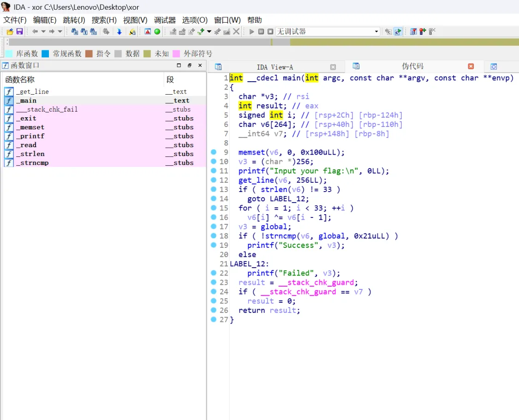The width and height of the screenshot is (519, 420).
Task: Stop the process with the stop button
Action: [270, 31]
